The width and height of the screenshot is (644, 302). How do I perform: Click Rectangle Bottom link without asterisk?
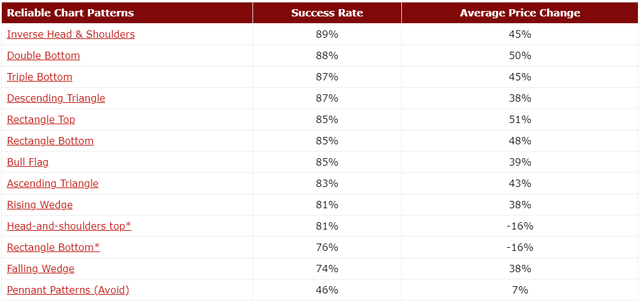point(50,141)
